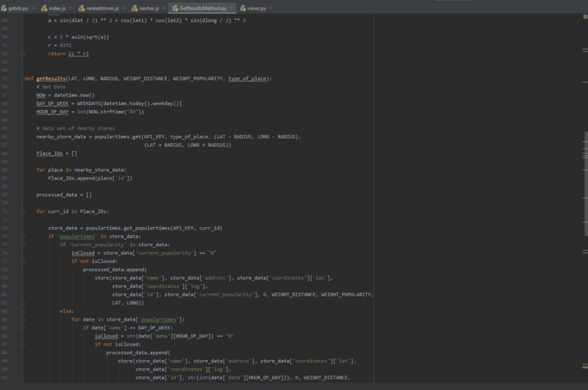Collapse the else block at line 83
The width and height of the screenshot is (588, 390).
(23, 311)
